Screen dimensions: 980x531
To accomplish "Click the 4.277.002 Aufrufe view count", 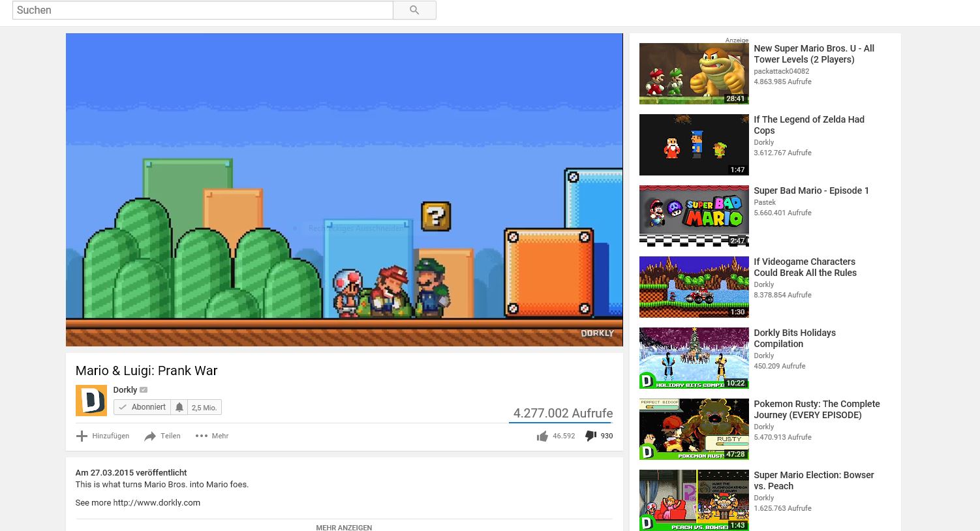I will pyautogui.click(x=563, y=413).
